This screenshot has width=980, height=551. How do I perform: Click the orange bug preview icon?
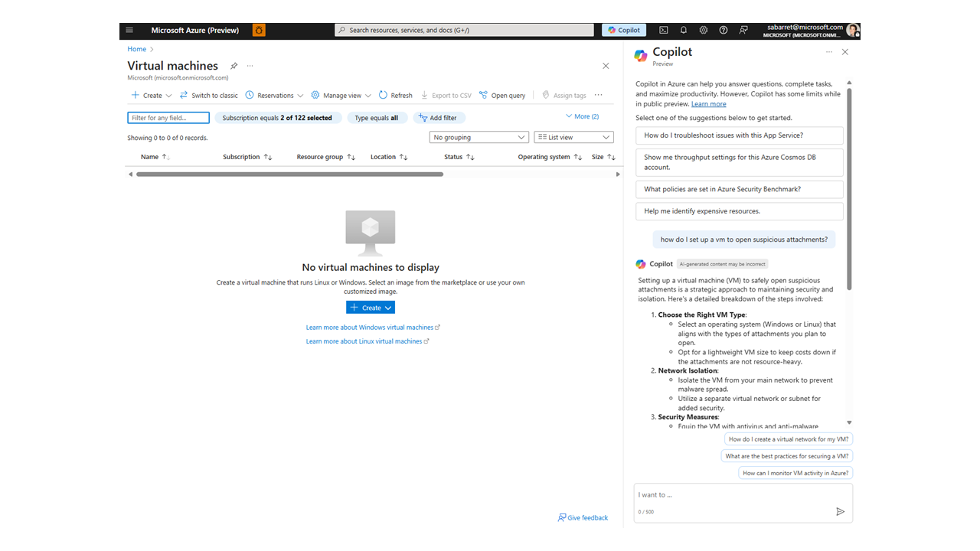(x=259, y=30)
